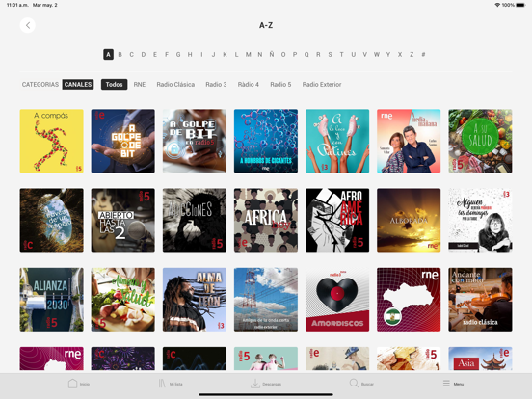This screenshot has width=532, height=399.
Task: Open Alimento y salud program
Action: (x=122, y=300)
